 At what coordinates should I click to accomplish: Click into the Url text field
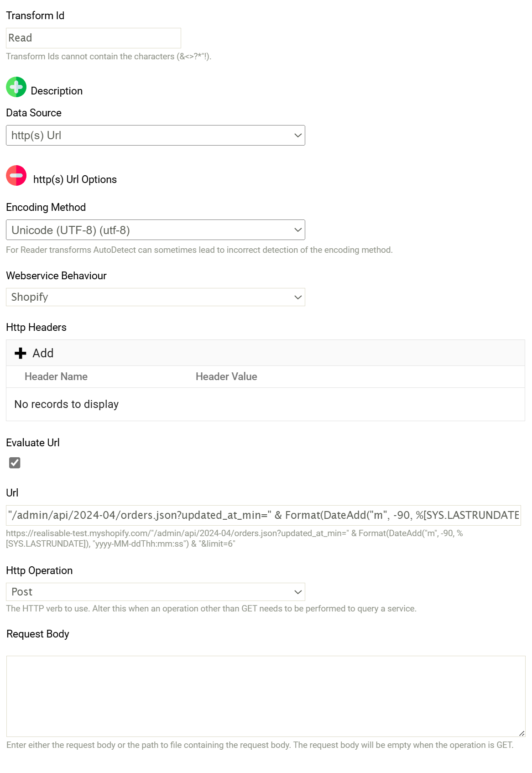coord(263,515)
